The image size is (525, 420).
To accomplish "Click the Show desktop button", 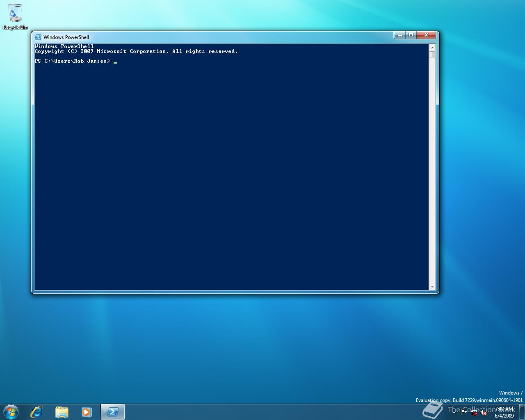I will (522, 412).
